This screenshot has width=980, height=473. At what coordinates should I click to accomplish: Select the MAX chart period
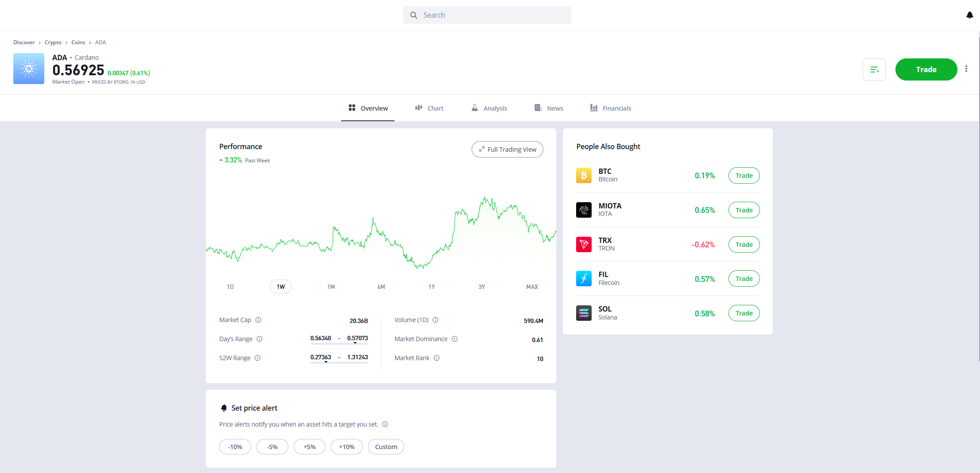[x=532, y=287]
